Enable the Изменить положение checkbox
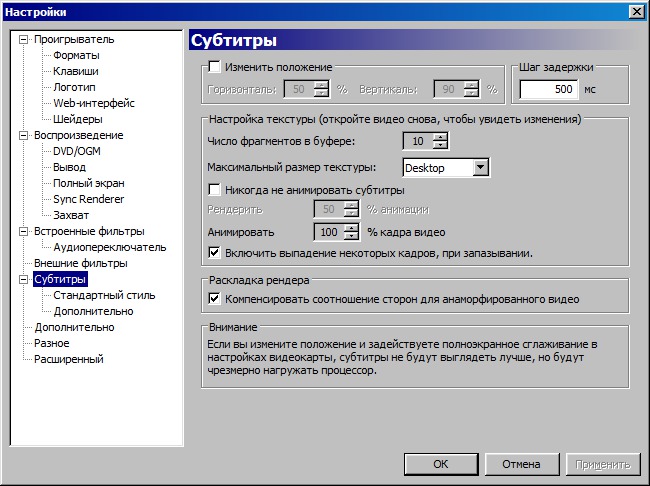This screenshot has width=650, height=486. 214,67
